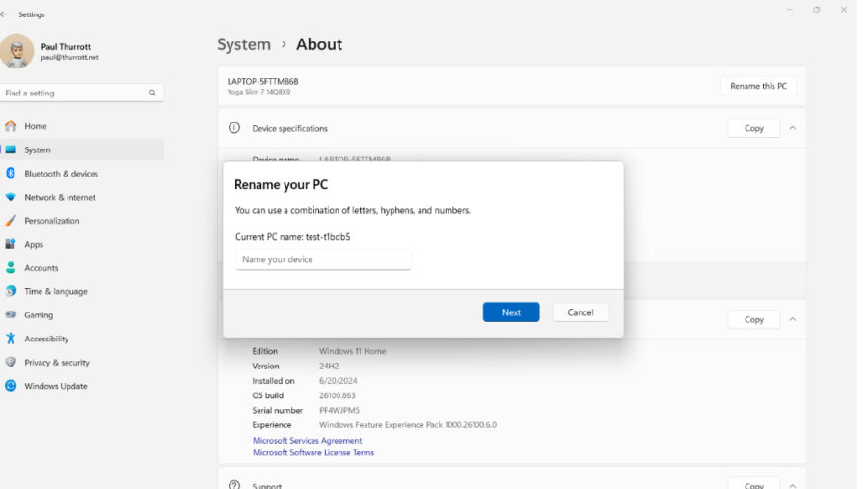Image resolution: width=868 pixels, height=489 pixels.
Task: Cancel the Rename your PC dialog
Action: 580,312
